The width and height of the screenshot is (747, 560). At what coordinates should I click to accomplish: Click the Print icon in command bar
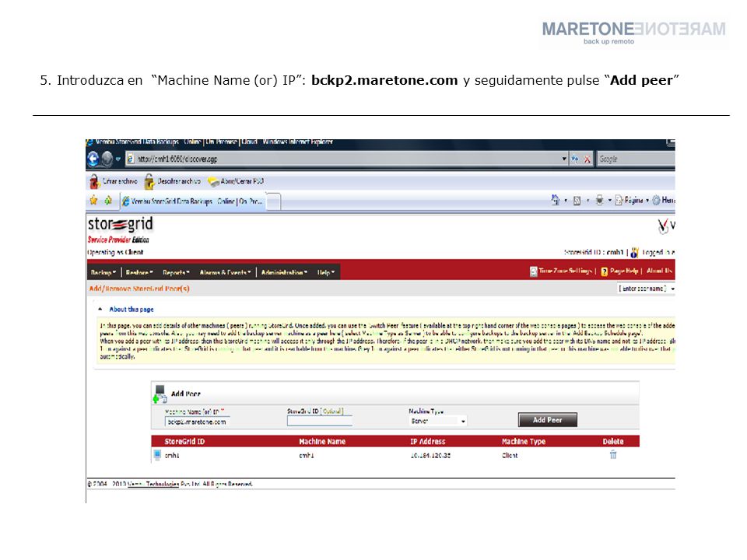[600, 201]
